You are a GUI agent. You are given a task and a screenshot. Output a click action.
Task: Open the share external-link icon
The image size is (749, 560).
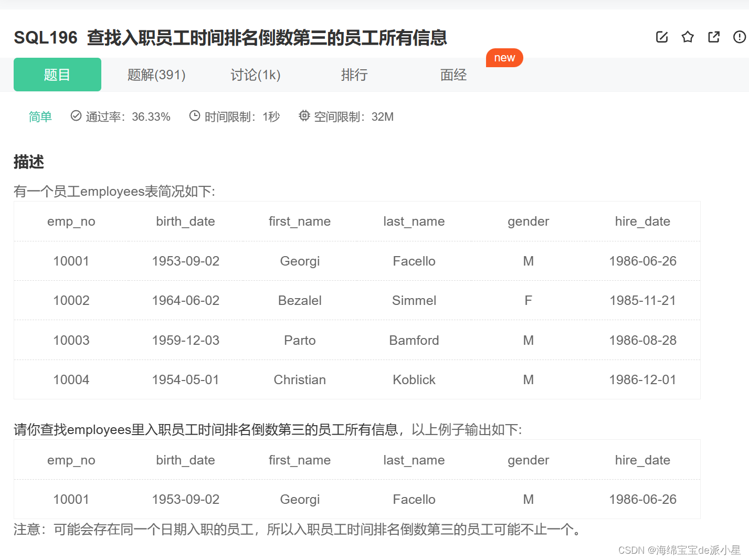click(x=714, y=37)
